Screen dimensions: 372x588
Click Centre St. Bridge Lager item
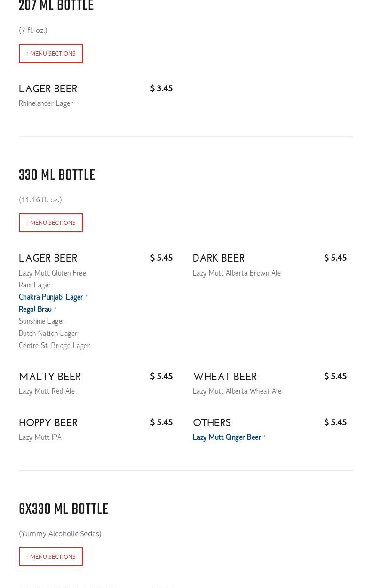(54, 346)
